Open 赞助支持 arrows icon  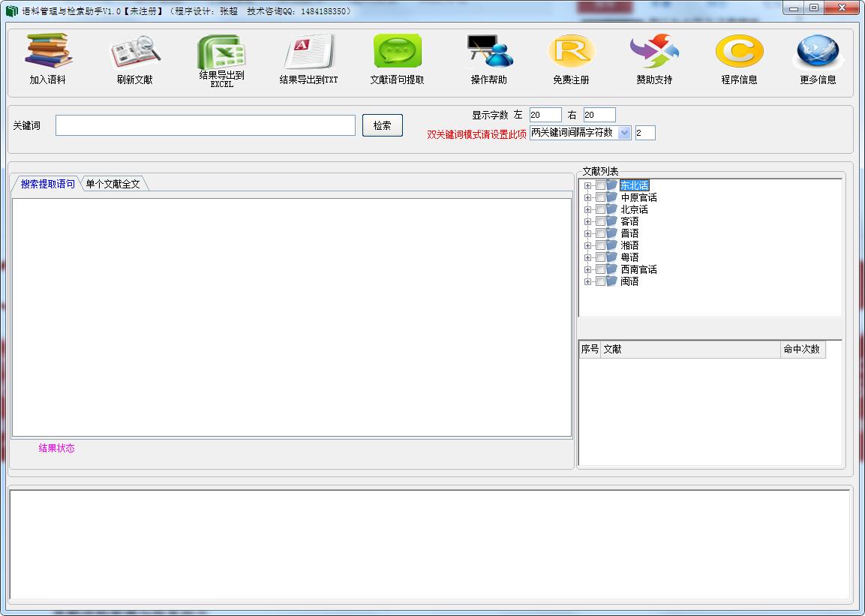point(655,51)
